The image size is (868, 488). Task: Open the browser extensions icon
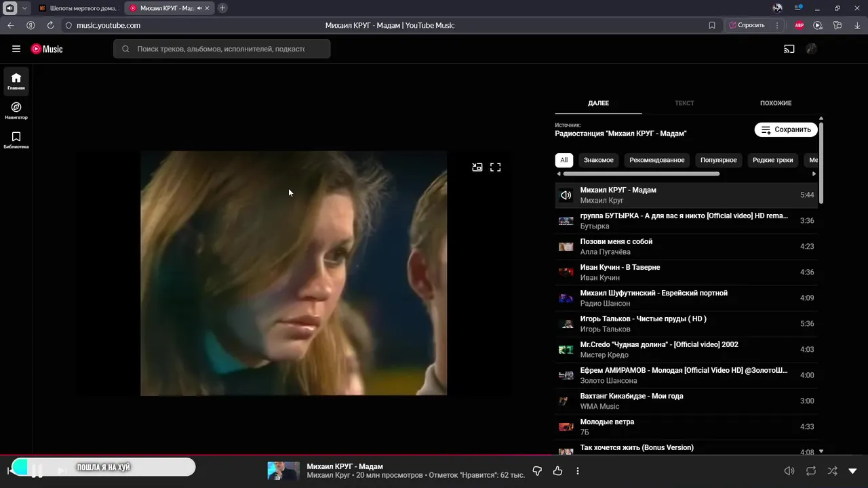(837, 25)
